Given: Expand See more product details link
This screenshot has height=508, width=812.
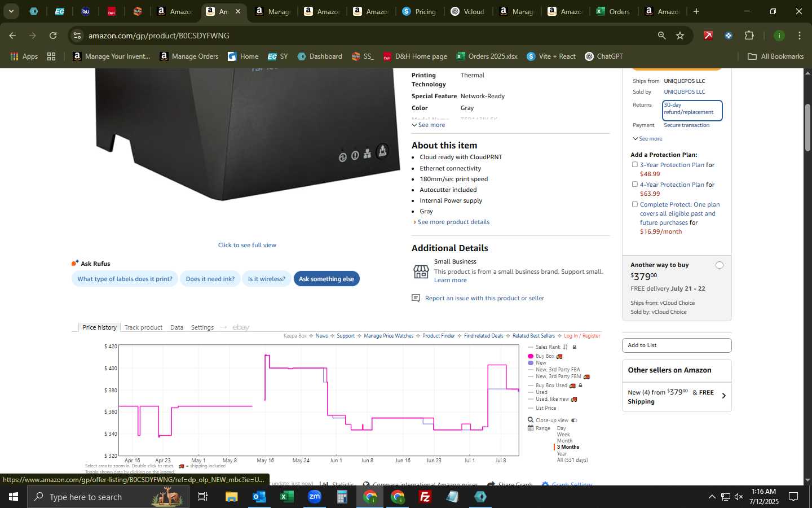Looking at the screenshot, I should coord(453,222).
